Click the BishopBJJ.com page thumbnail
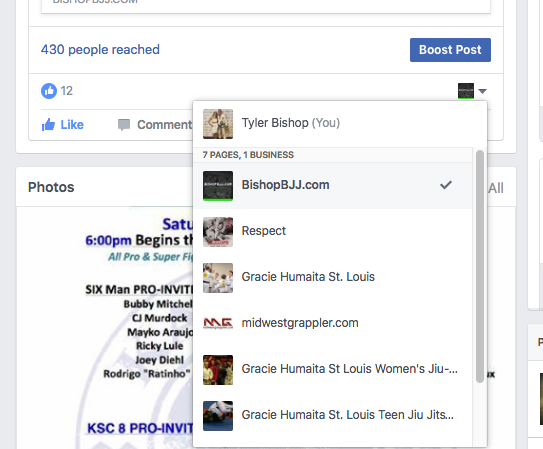Screen dimensions: 543x449 [x=218, y=186]
